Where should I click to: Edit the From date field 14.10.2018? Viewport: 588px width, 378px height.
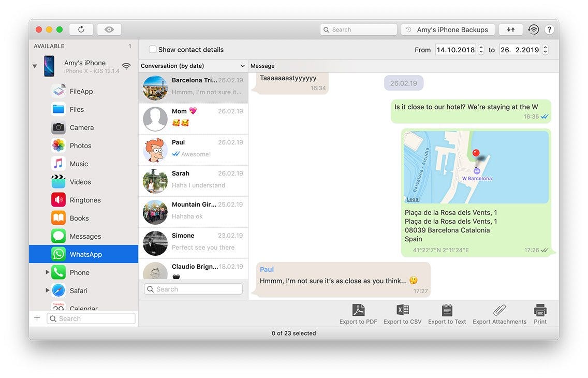tap(455, 50)
